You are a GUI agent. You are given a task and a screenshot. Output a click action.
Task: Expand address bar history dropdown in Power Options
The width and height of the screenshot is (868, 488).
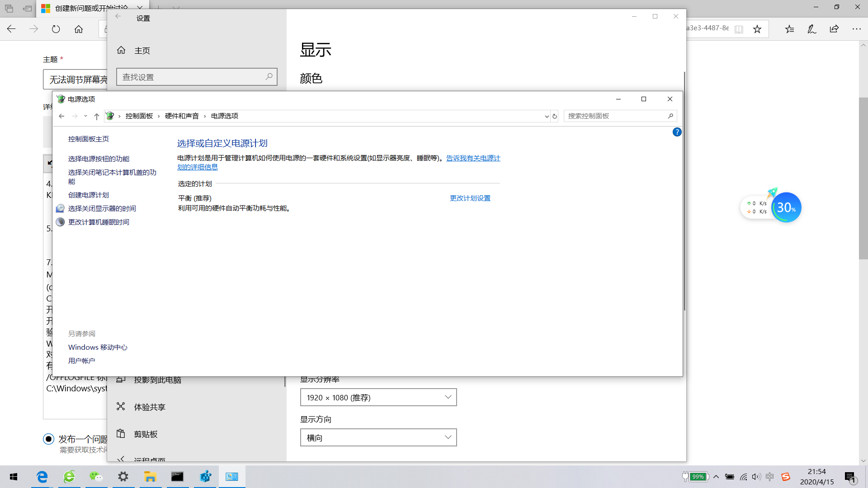pyautogui.click(x=547, y=116)
